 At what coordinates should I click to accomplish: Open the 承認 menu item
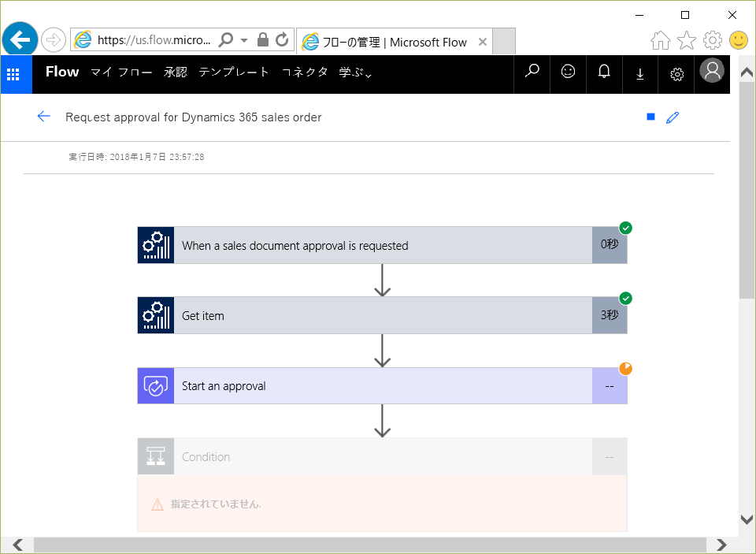click(x=176, y=72)
